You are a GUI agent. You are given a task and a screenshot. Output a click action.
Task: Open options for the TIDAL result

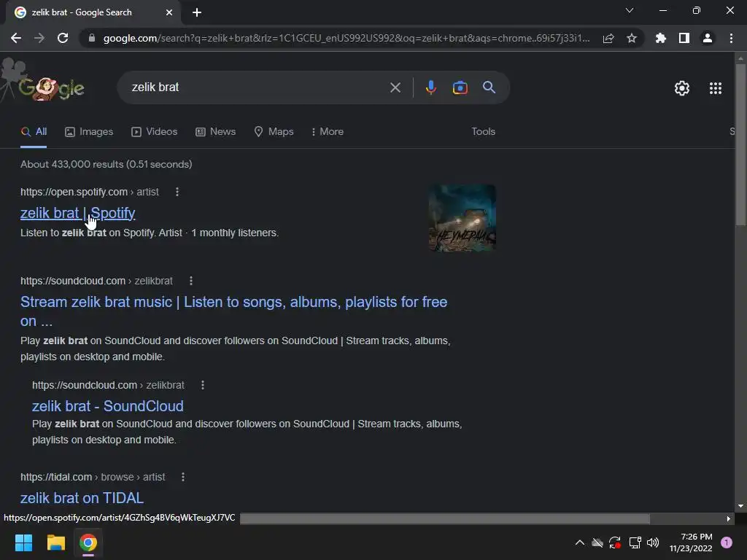(x=183, y=477)
